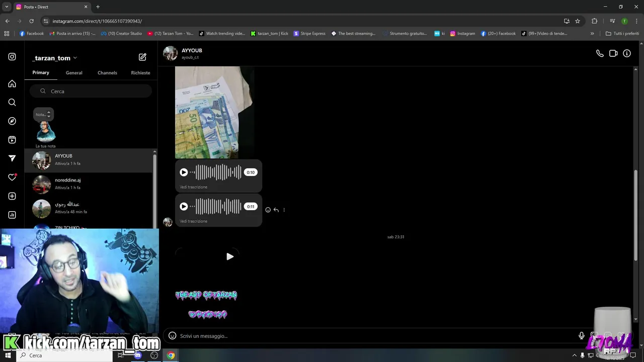Screen dimensions: 644x362
Task: View transcription of the 0:10 voice message
Action: pos(194,187)
